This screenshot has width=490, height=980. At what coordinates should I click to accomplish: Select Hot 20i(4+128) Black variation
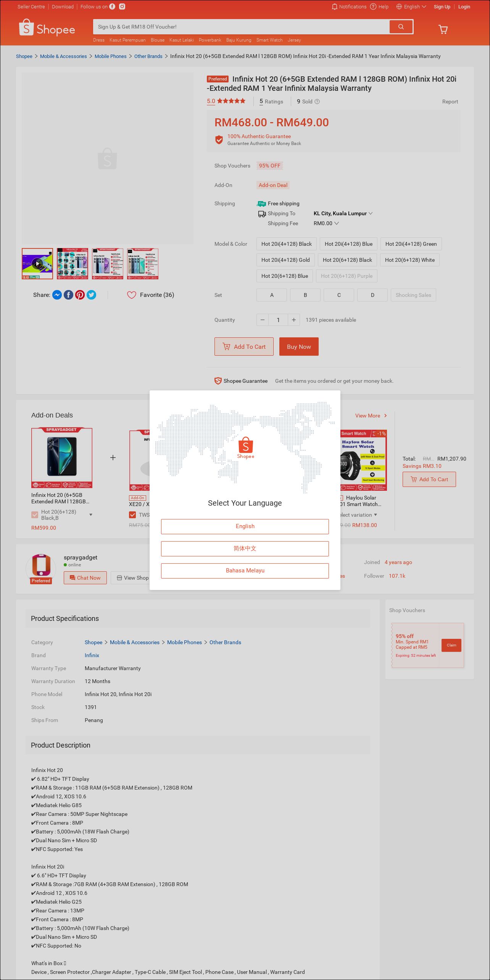pyautogui.click(x=287, y=244)
